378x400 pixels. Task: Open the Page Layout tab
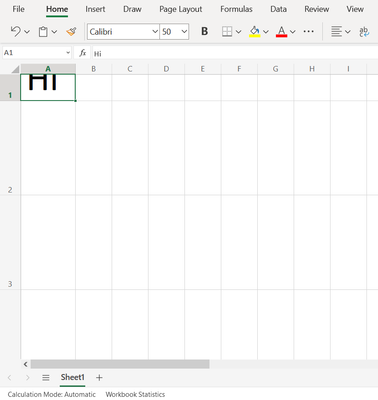181,9
